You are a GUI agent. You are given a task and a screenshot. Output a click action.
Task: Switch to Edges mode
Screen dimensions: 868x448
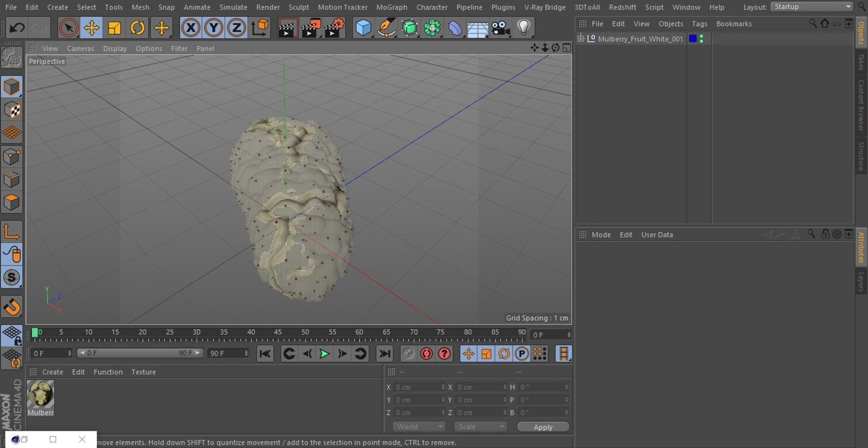11,179
